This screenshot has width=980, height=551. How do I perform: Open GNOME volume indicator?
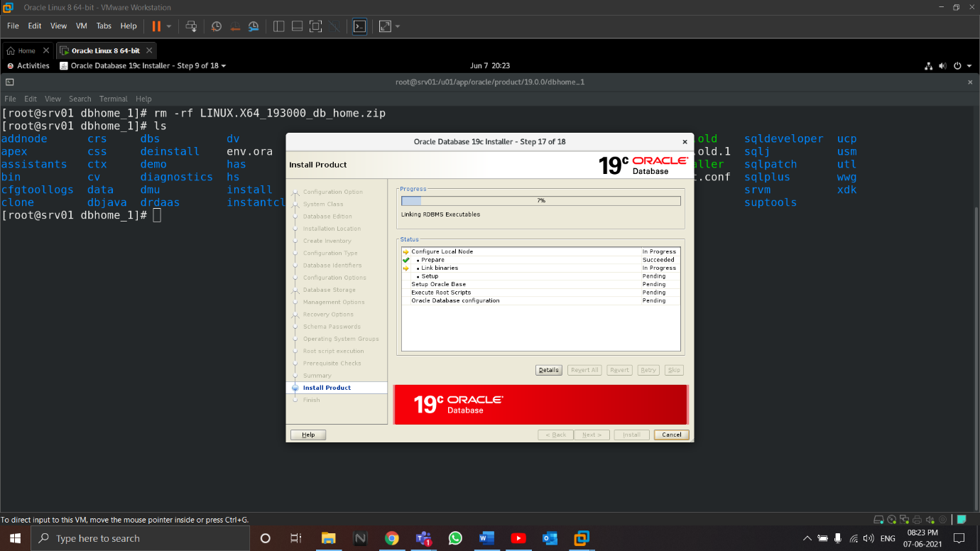pyautogui.click(x=942, y=66)
